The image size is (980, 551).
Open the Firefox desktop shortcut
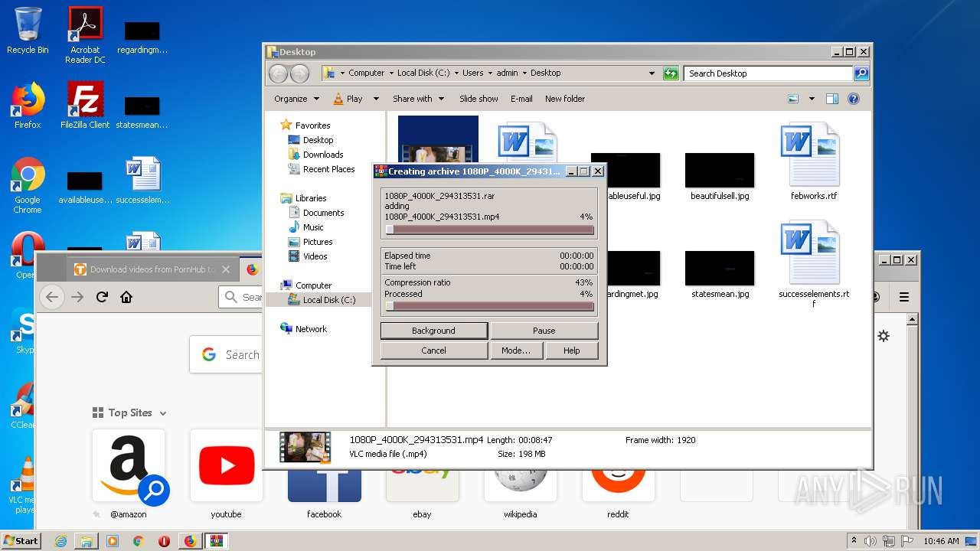(28, 105)
